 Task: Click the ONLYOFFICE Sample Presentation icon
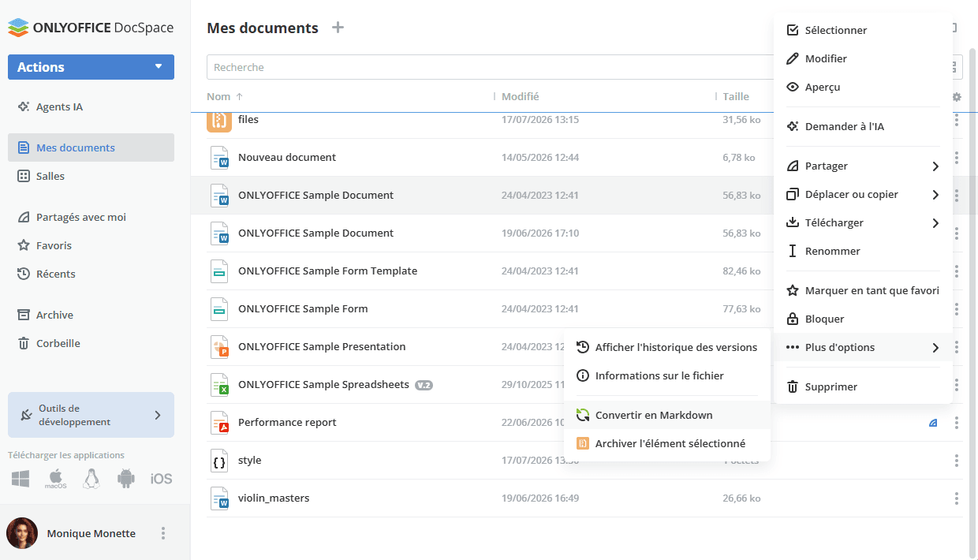coord(219,347)
